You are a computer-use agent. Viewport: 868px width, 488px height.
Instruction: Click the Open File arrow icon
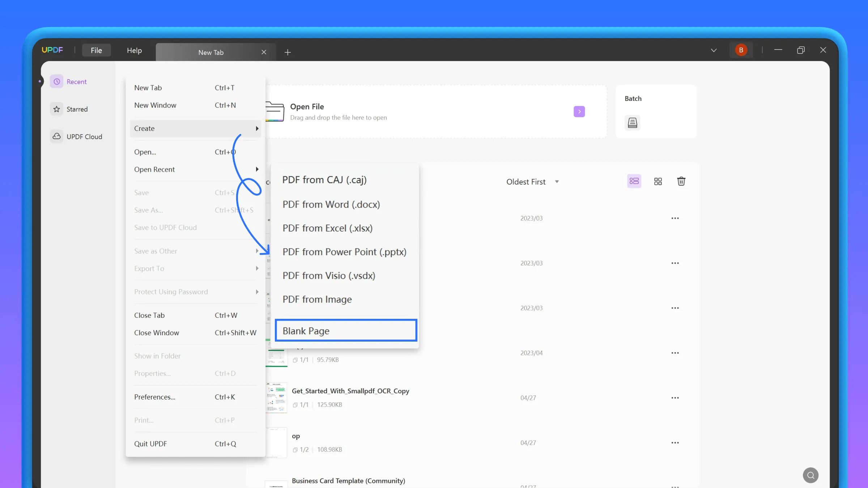pyautogui.click(x=578, y=111)
